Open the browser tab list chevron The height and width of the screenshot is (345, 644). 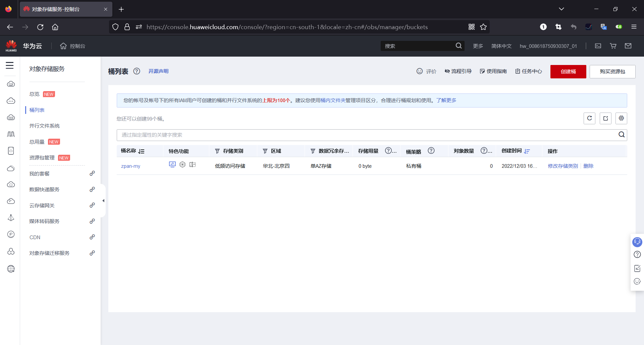pos(561,9)
